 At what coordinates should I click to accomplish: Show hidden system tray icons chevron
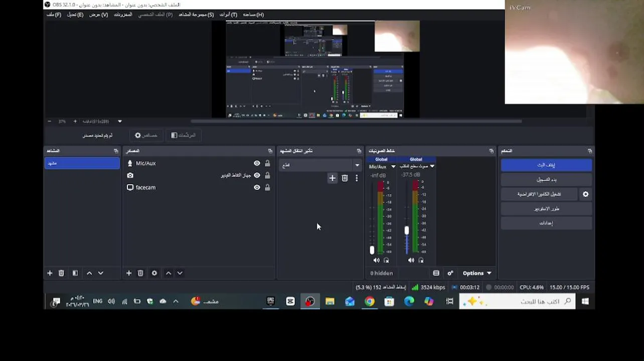click(x=176, y=301)
